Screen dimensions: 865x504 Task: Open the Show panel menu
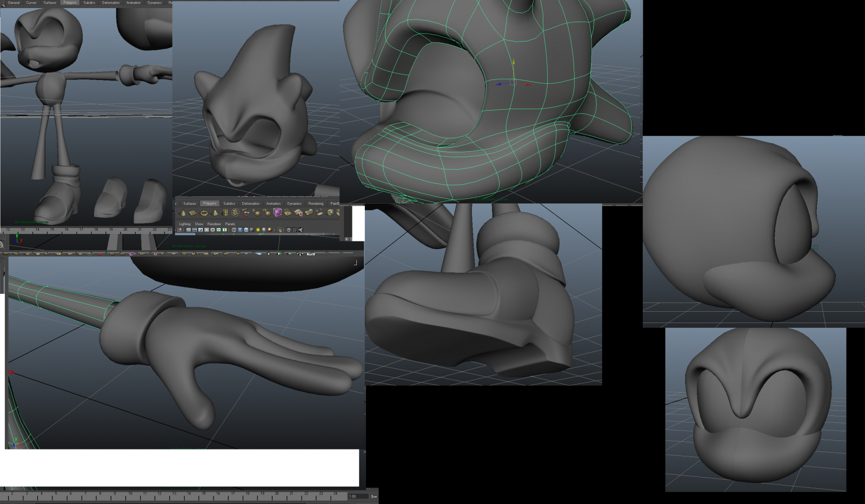pos(199,224)
